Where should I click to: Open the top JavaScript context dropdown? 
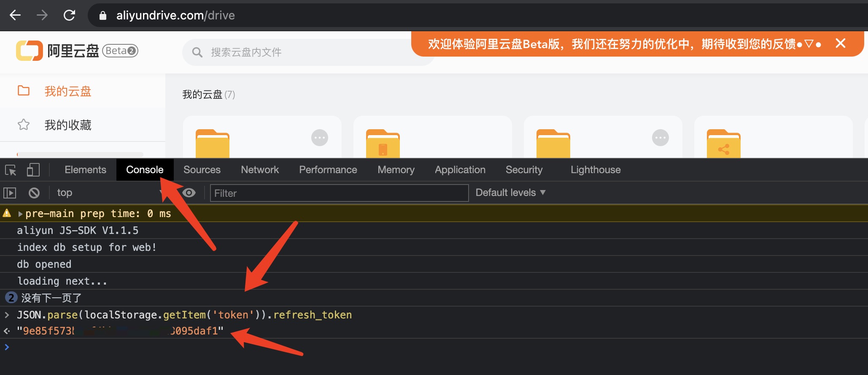point(110,193)
